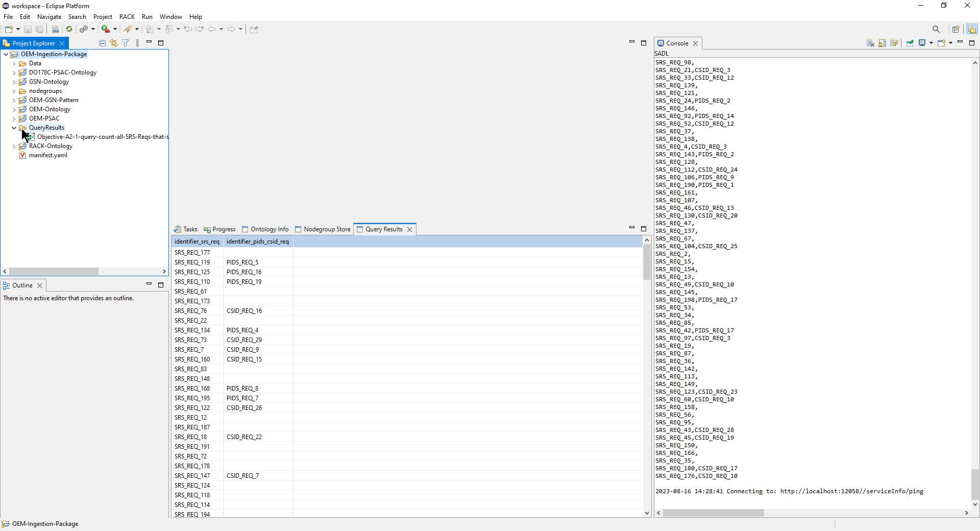
Task: Maximize the Query Results panel
Action: tap(644, 229)
